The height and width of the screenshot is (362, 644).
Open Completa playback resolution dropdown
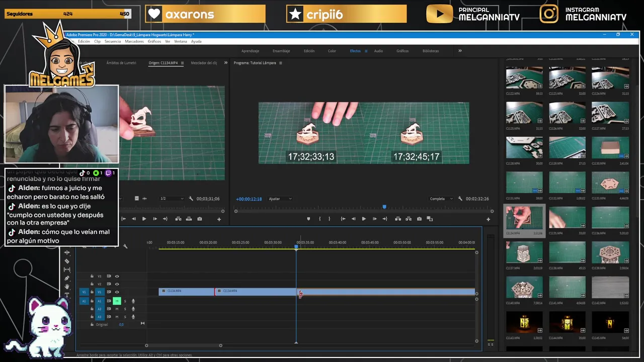pos(441,199)
